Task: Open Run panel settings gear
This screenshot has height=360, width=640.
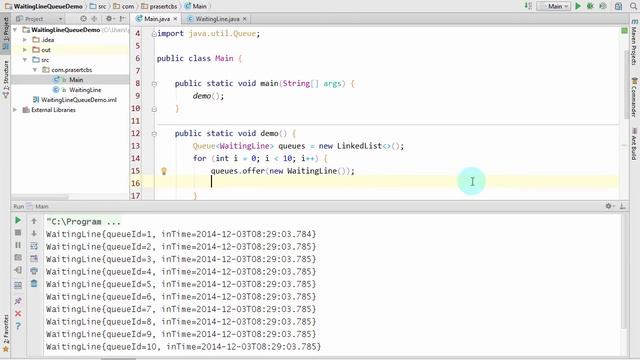Action: pos(609,206)
